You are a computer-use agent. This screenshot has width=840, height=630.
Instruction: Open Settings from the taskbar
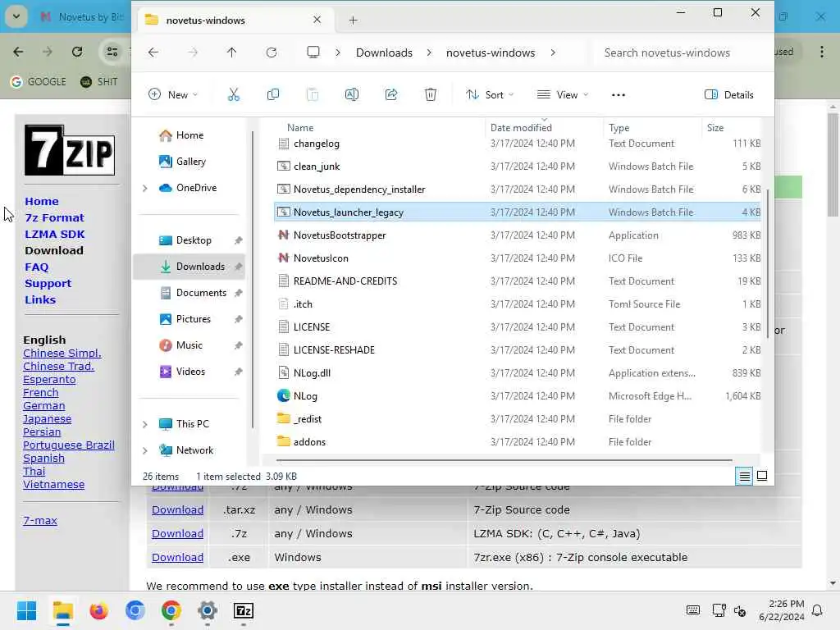tap(208, 610)
